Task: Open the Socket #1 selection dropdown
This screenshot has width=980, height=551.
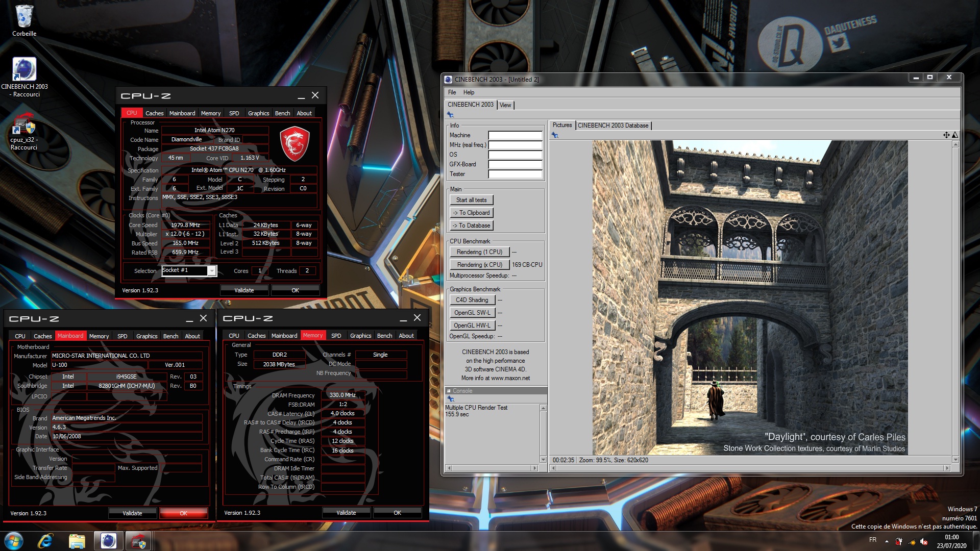Action: click(211, 270)
